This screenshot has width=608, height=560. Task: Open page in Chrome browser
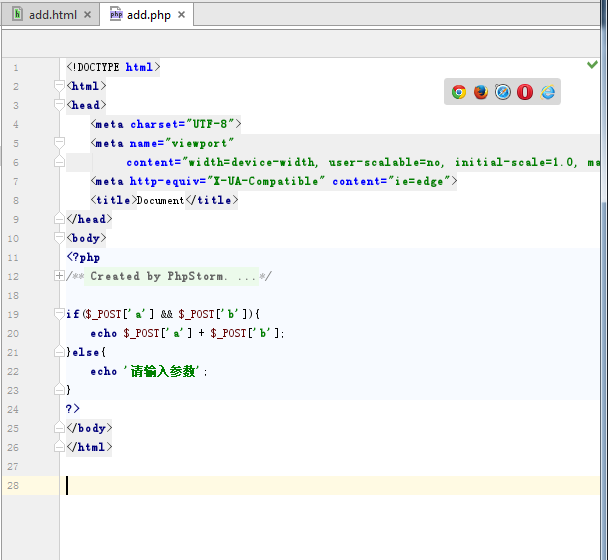click(x=459, y=92)
